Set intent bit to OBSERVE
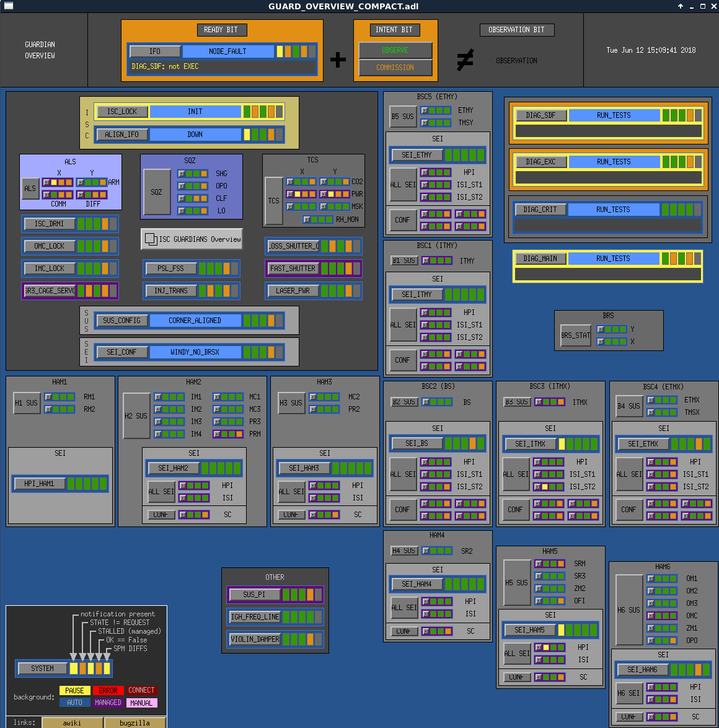Viewport: 719px width, 728px height. 395,50
